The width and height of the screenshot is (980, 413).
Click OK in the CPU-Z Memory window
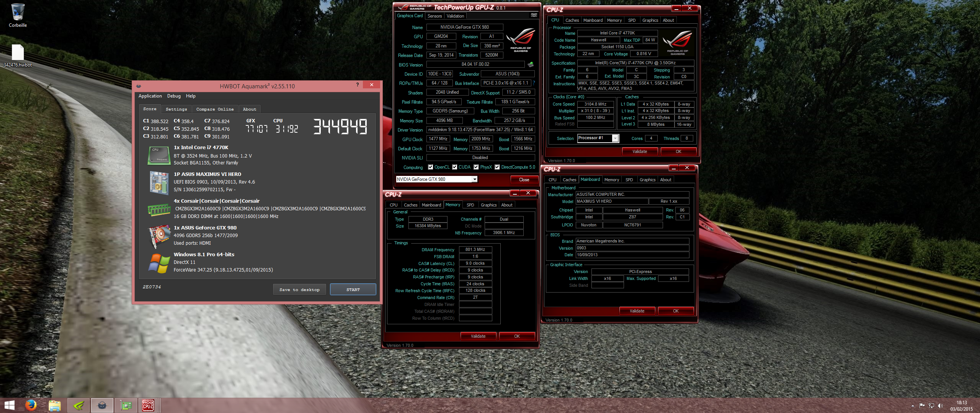[x=517, y=336]
